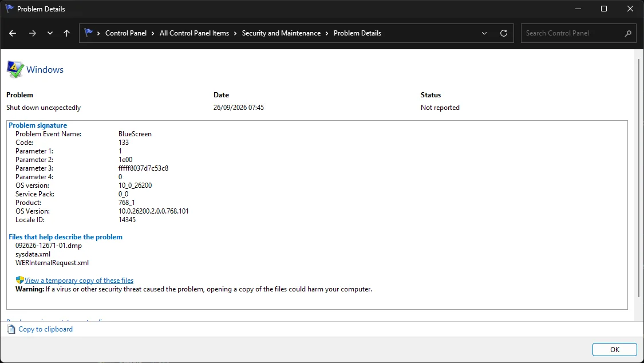Navigate to Security and Maintenance breadcrumb

click(x=281, y=33)
